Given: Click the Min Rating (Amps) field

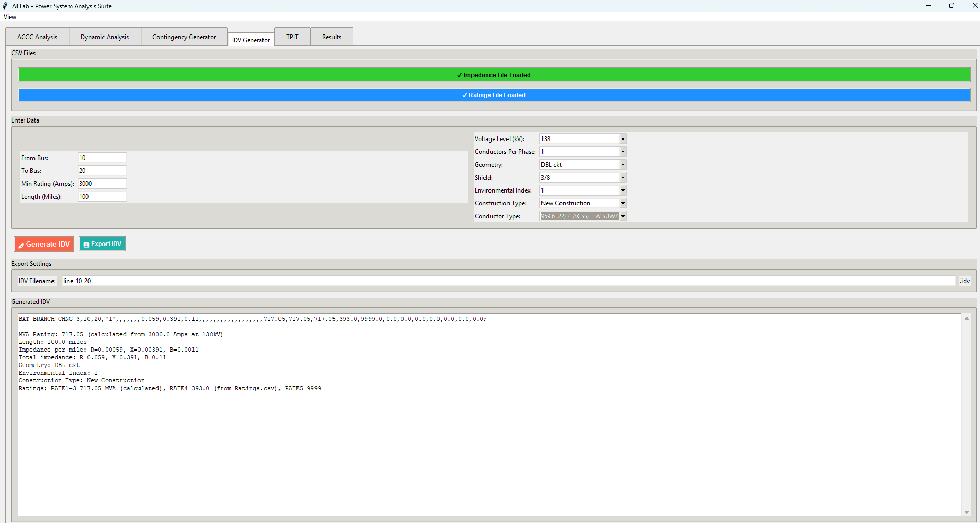Looking at the screenshot, I should [102, 184].
